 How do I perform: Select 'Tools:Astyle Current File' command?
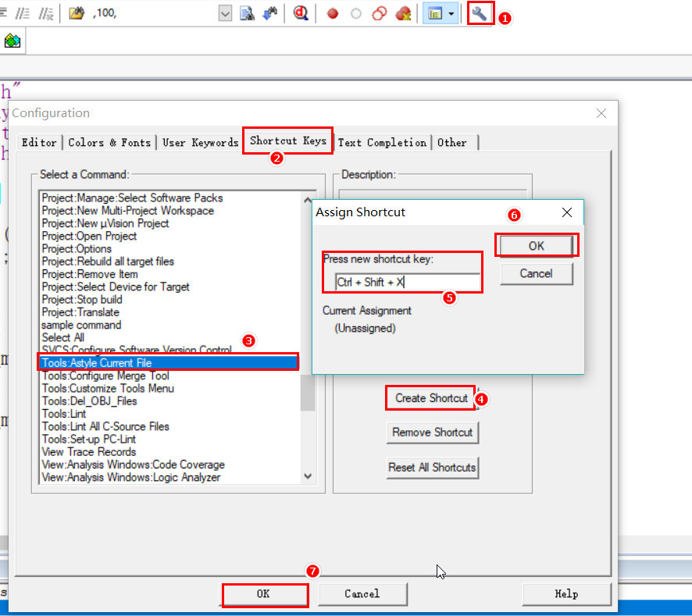169,363
